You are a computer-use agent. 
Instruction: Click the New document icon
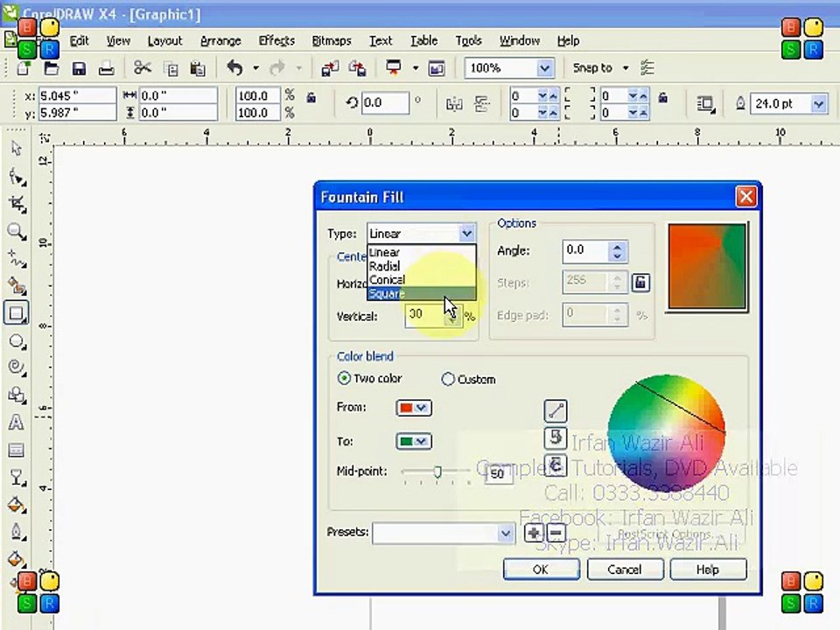click(x=24, y=68)
